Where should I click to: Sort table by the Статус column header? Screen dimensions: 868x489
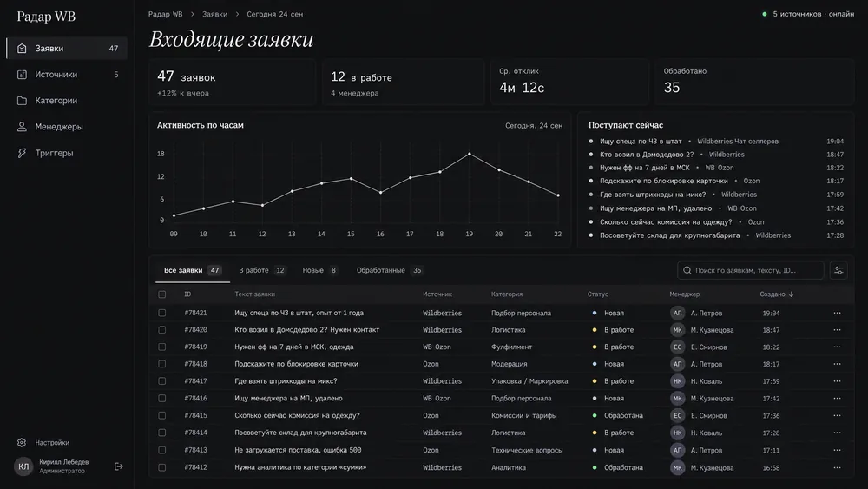(597, 294)
